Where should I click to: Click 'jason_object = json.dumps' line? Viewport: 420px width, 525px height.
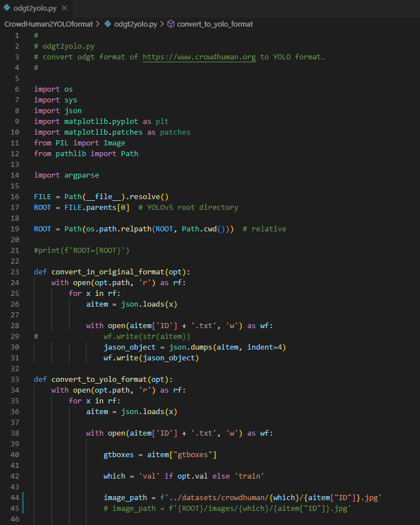[194, 347]
